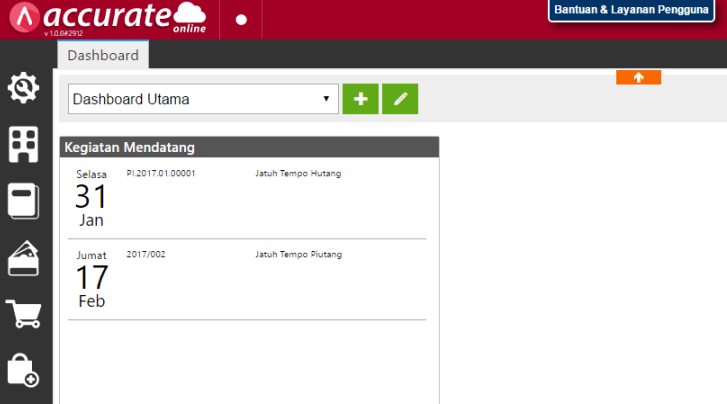Open the company building sidebar icon

[23, 144]
